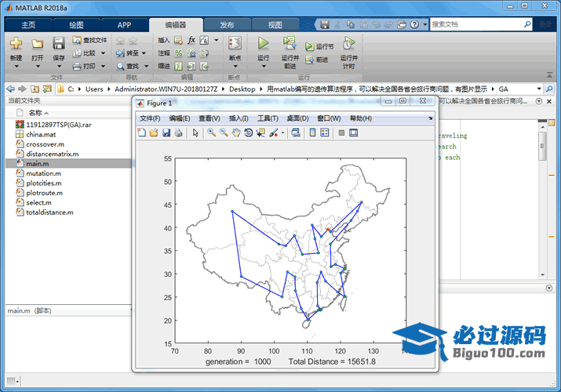
Task: Select the Figure 1 brush data tool
Action: coord(274,133)
